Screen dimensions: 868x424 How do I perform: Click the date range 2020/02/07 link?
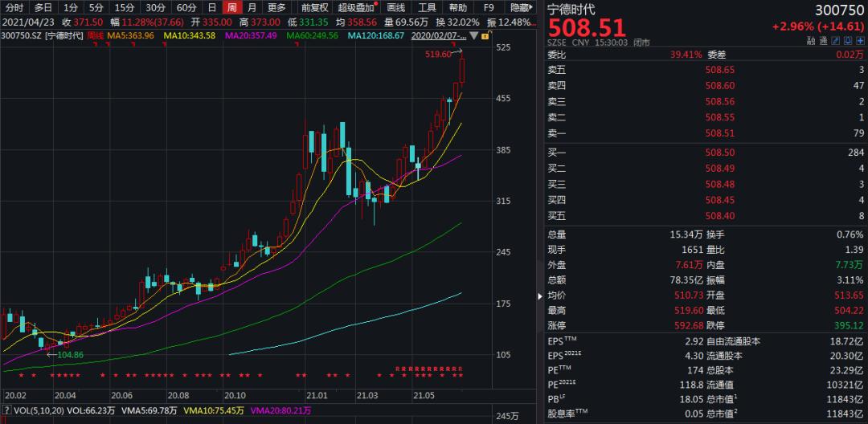click(x=439, y=35)
